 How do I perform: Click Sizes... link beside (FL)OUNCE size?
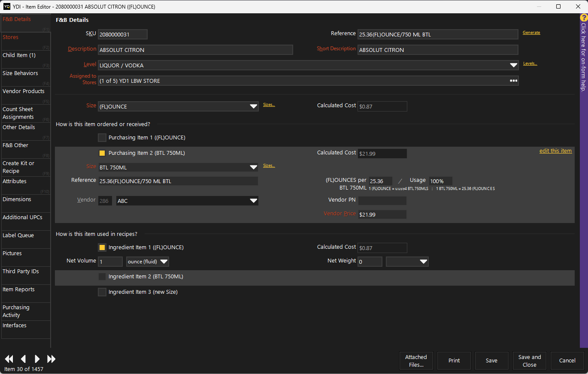tap(269, 105)
